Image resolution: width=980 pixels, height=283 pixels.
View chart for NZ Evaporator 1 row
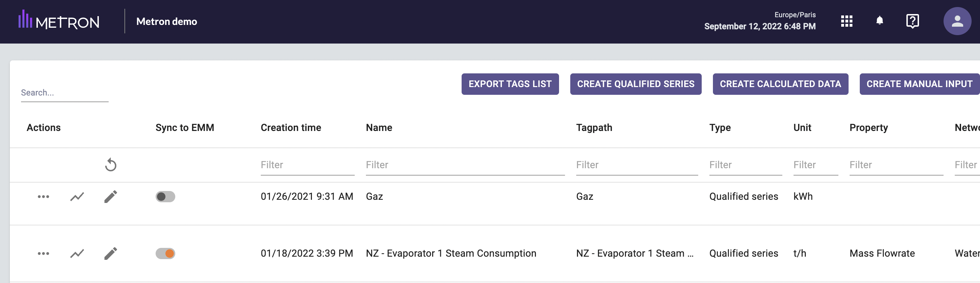point(77,254)
